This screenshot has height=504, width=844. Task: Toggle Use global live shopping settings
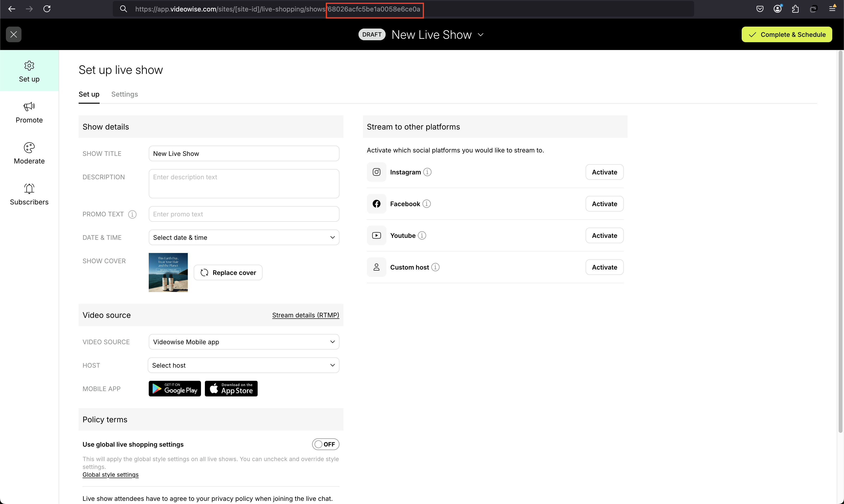tap(325, 444)
